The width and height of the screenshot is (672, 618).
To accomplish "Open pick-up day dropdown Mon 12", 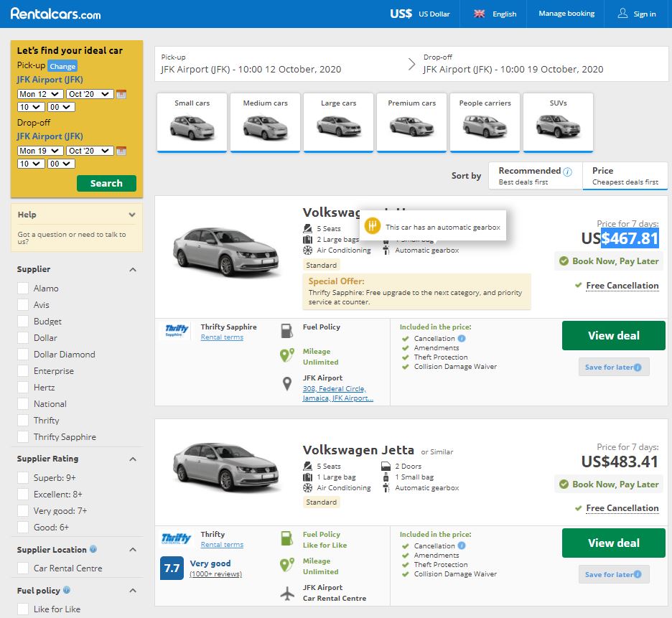I will click(x=40, y=94).
